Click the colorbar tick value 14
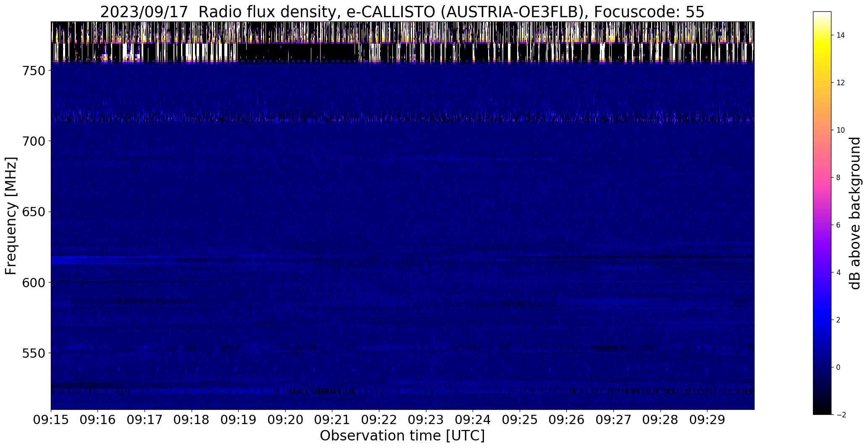Image resolution: width=868 pixels, height=448 pixels. coord(841,35)
